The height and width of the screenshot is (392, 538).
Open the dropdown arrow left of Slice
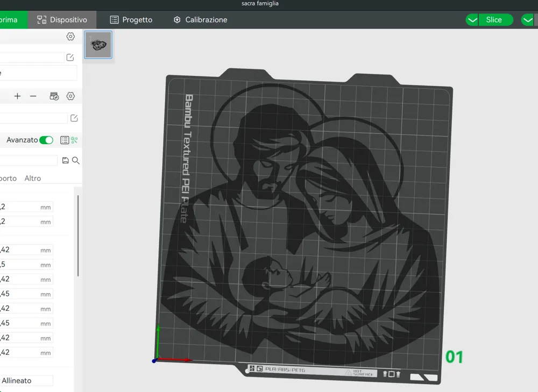[x=472, y=20]
